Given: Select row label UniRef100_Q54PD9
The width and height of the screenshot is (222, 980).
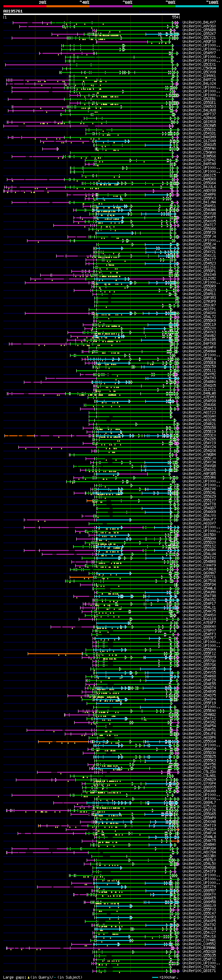Looking at the screenshot, I should (199, 401).
